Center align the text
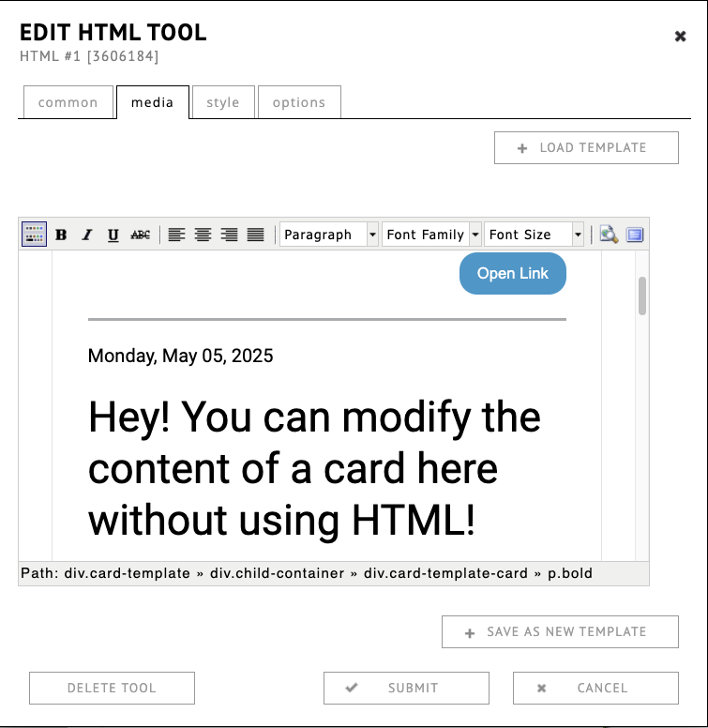Image resolution: width=708 pixels, height=728 pixels. [x=203, y=235]
